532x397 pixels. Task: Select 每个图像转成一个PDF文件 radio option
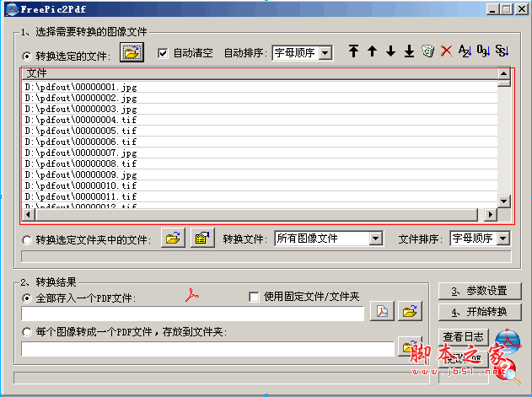pos(27,332)
